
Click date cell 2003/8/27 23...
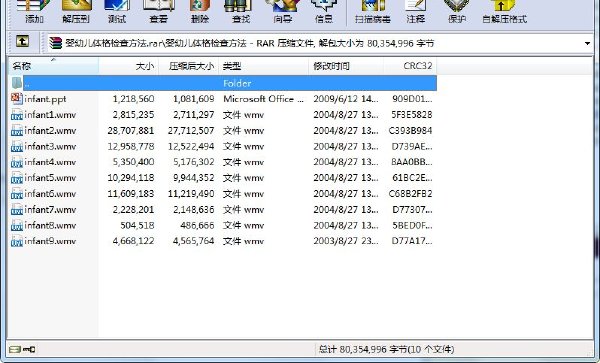[346, 241]
